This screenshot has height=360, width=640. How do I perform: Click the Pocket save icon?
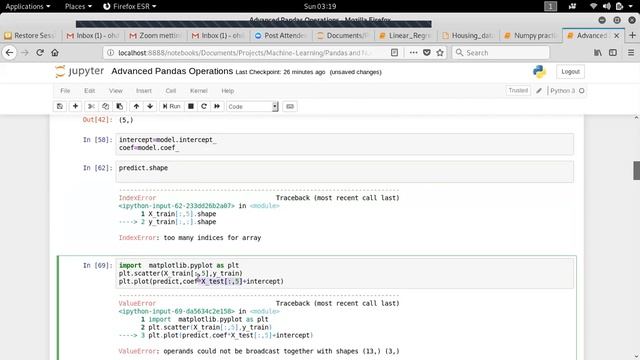[427, 53]
